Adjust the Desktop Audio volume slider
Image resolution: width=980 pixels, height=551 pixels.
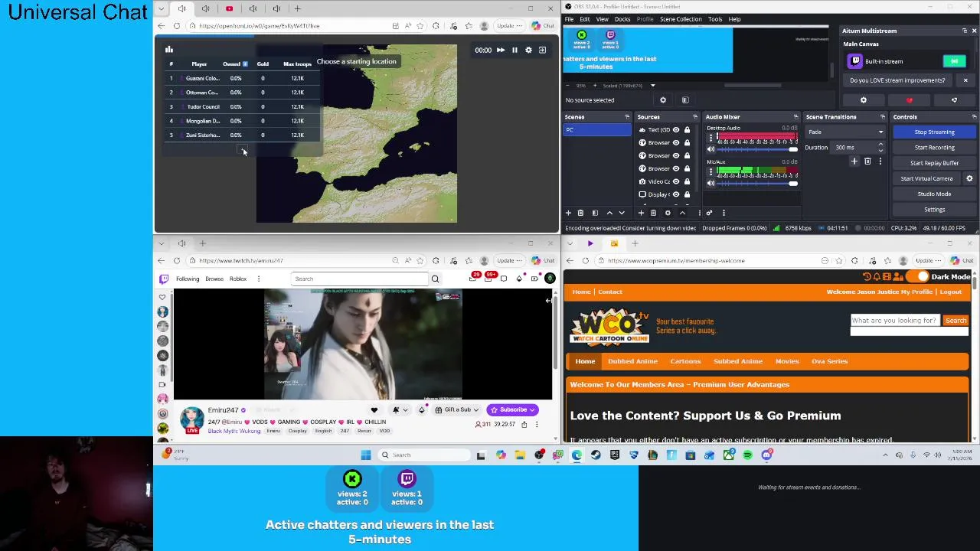[x=756, y=149]
